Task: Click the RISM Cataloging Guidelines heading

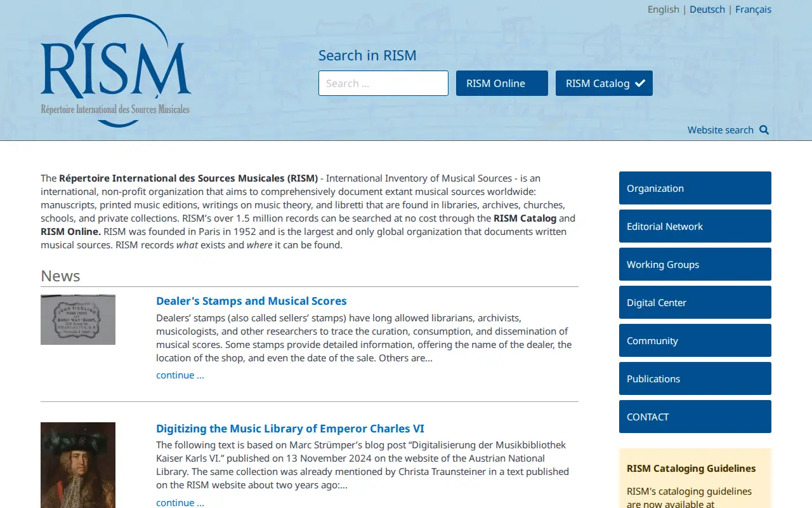Action: (x=691, y=469)
